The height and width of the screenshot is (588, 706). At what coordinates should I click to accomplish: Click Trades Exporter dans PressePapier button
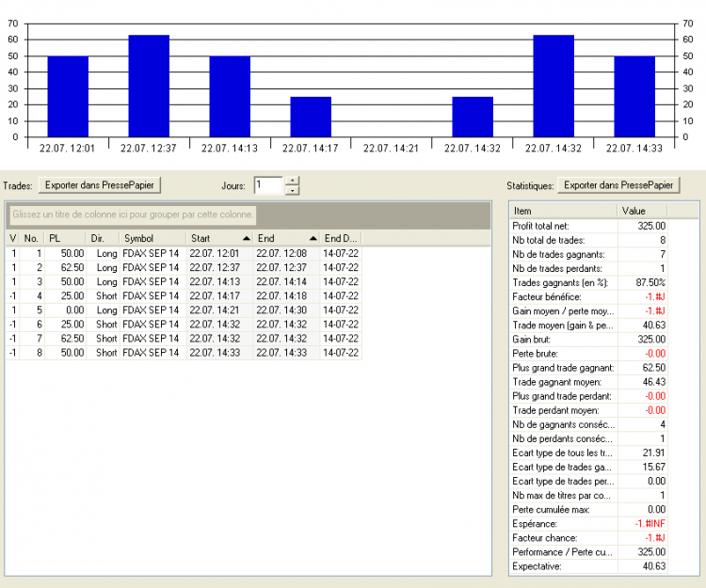(x=100, y=185)
